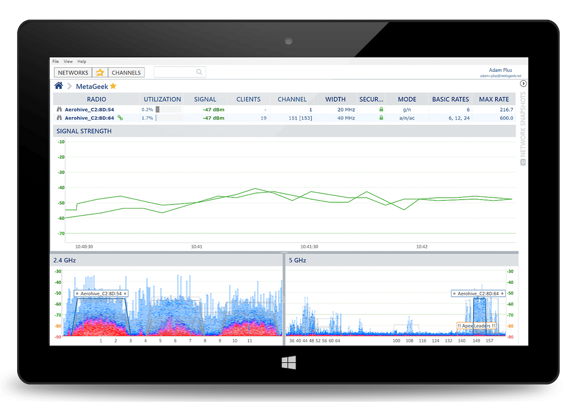The image size is (574, 402).
Task: Click the 600.0 max rate cell
Action: (506, 118)
